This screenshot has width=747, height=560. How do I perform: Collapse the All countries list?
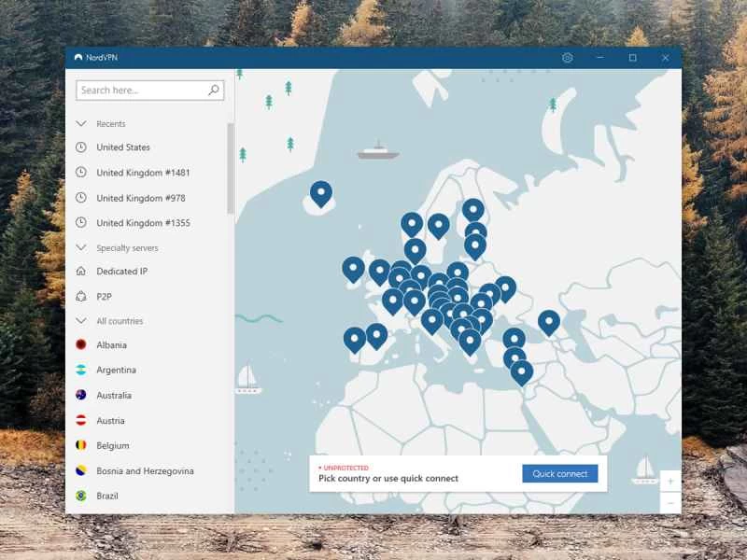point(82,320)
